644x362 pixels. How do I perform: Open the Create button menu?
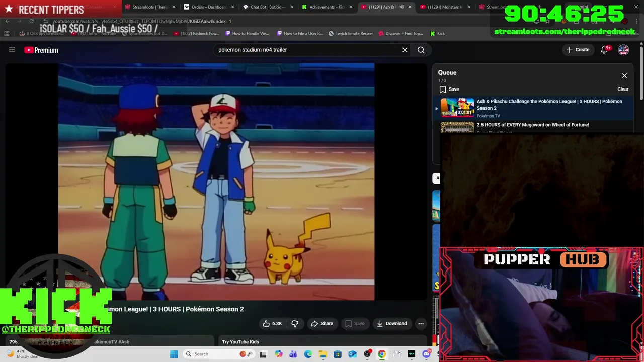(578, 50)
